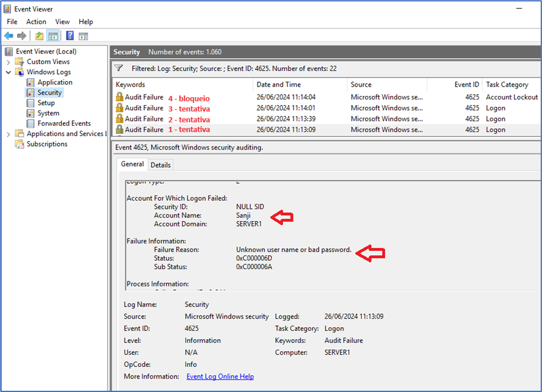Select the Application log in the tree
The height and width of the screenshot is (392, 542).
pos(54,82)
